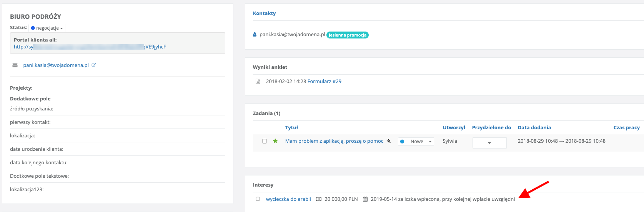
Task: Click the Jesienna promocja tag badge
Action: click(x=348, y=35)
